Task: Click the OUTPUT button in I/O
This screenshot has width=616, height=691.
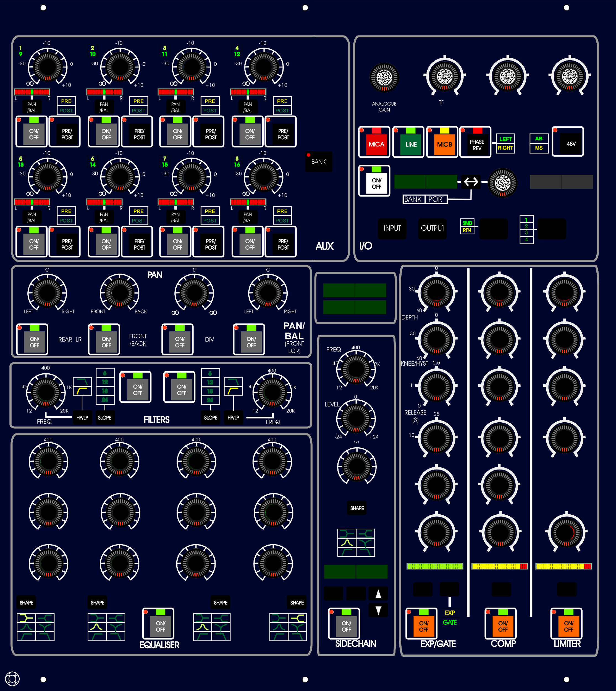Action: 432,229
